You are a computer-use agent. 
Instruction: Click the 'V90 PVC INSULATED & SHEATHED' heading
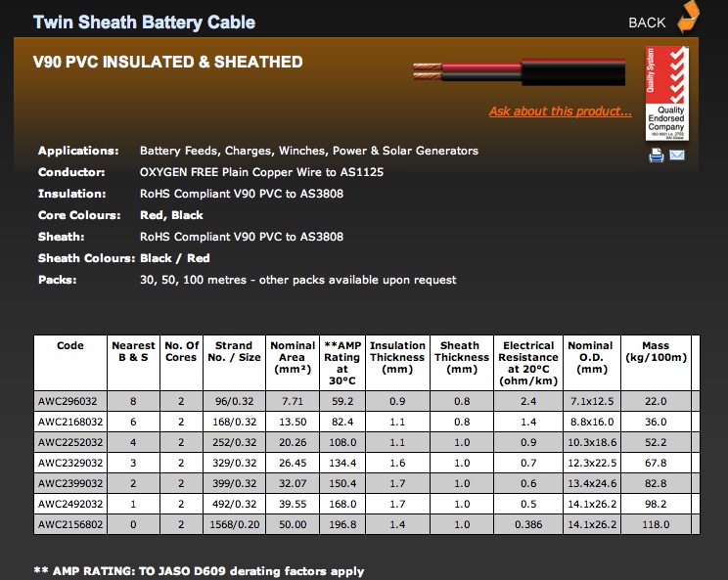[167, 63]
